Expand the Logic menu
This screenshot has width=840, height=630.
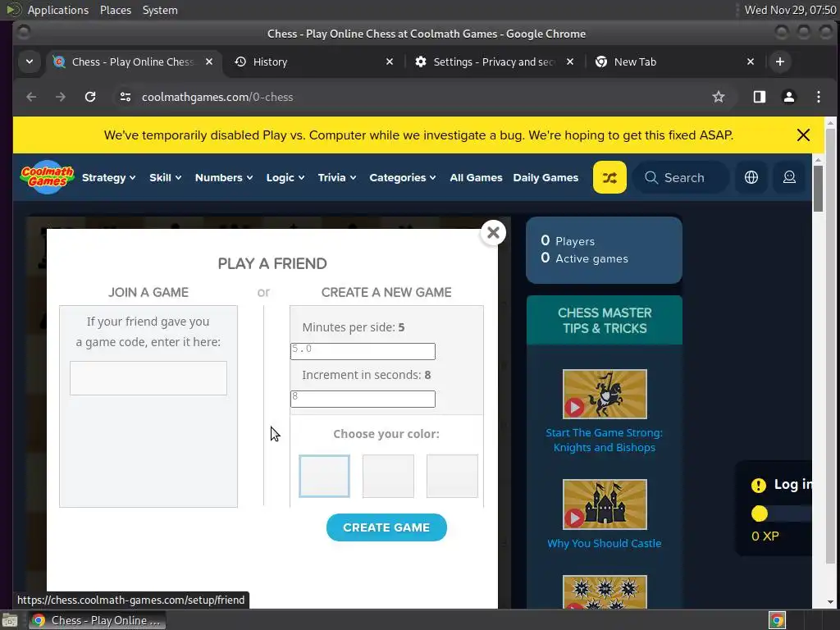[x=285, y=177]
